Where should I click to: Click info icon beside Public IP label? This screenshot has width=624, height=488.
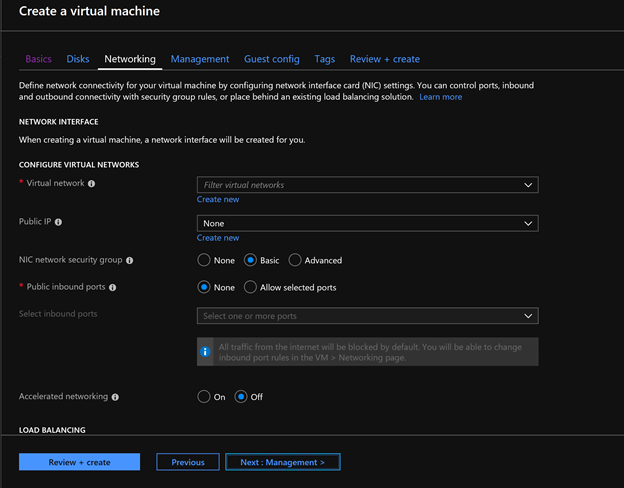pyautogui.click(x=58, y=222)
